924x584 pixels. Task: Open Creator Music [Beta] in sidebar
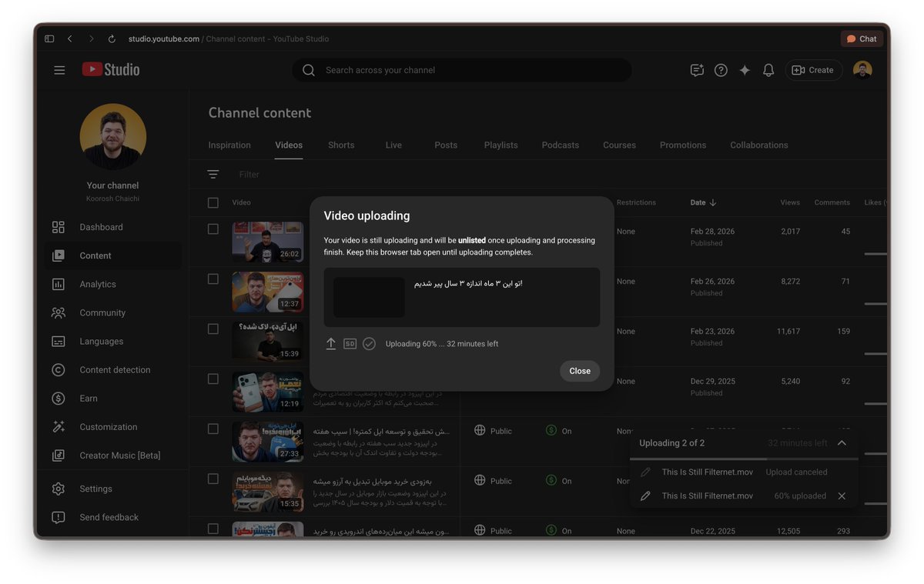coord(112,455)
